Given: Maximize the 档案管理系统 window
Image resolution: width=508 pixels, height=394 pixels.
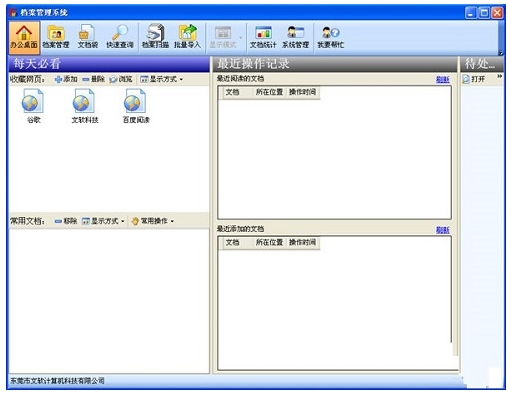Looking at the screenshot, I should point(484,13).
